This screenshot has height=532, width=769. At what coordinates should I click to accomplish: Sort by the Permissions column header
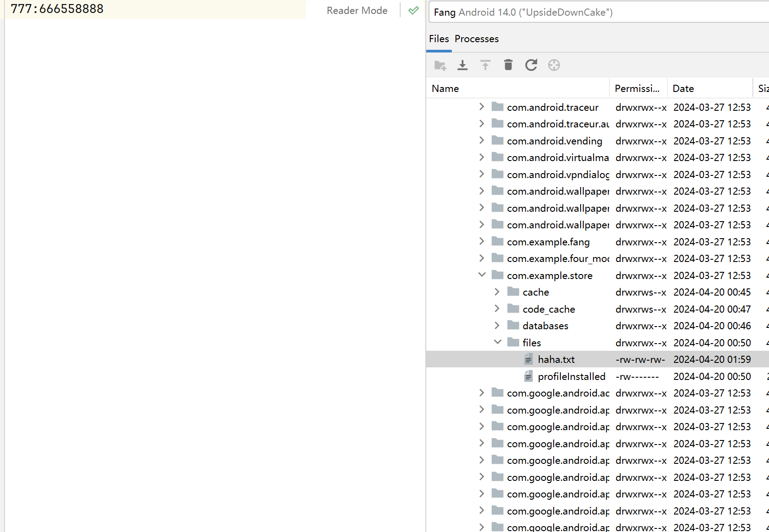(638, 88)
